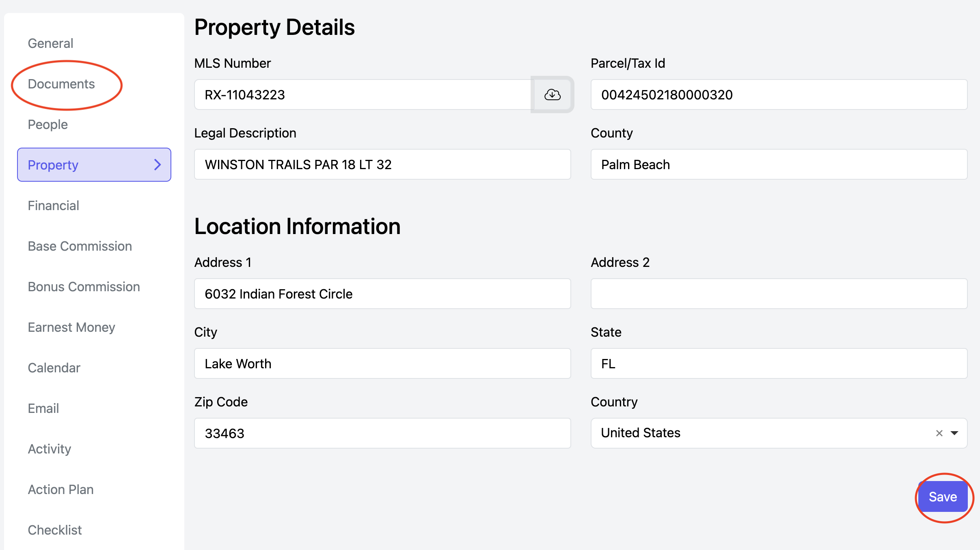View the Activity section
The height and width of the screenshot is (550, 980).
[50, 449]
